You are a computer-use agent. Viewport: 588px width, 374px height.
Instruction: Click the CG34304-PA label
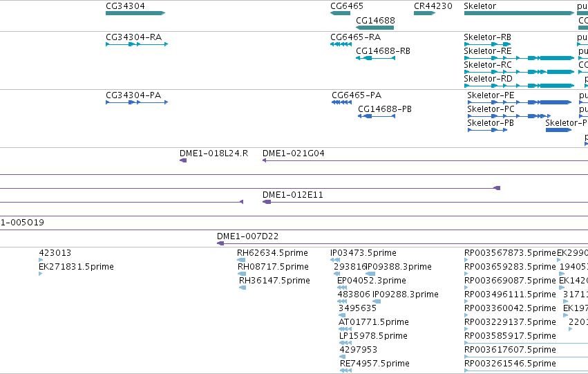[x=133, y=95]
